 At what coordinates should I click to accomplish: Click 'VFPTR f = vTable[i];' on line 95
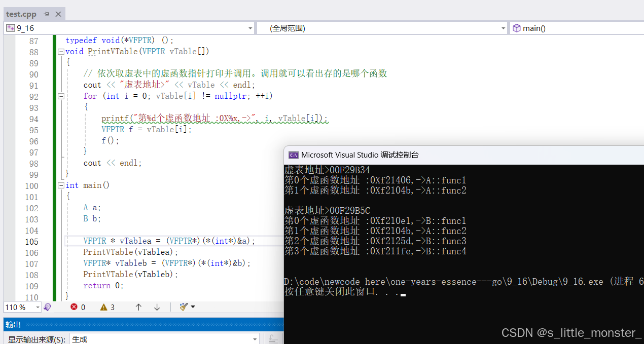[147, 129]
